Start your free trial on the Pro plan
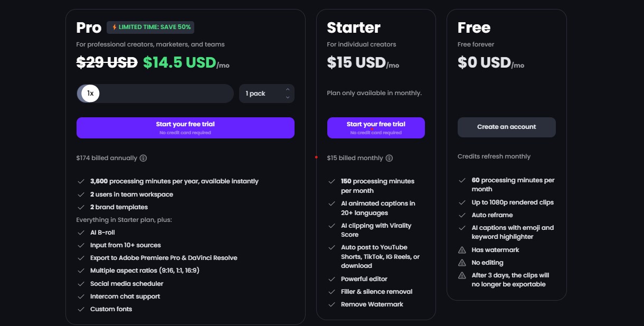This screenshot has height=326, width=644. (x=185, y=127)
